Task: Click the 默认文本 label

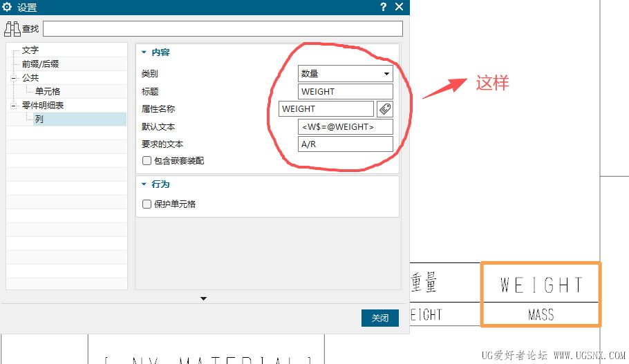Action: (158, 126)
